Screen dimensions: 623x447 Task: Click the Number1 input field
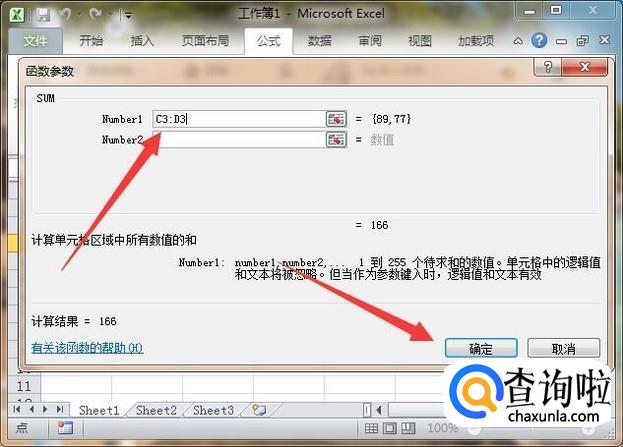pyautogui.click(x=239, y=119)
